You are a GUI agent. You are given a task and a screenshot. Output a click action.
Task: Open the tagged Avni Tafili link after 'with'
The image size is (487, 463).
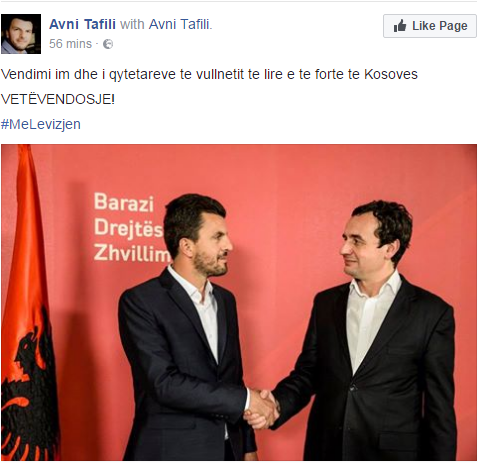click(x=180, y=24)
